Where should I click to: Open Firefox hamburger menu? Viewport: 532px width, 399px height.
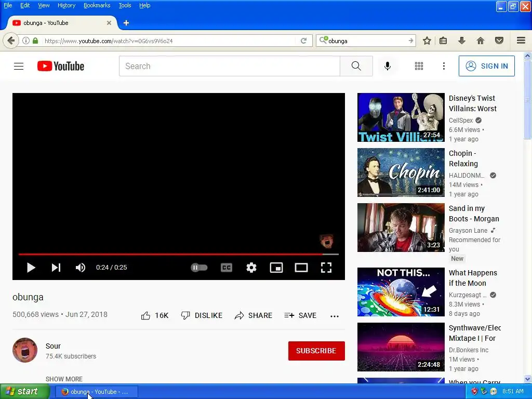click(521, 41)
